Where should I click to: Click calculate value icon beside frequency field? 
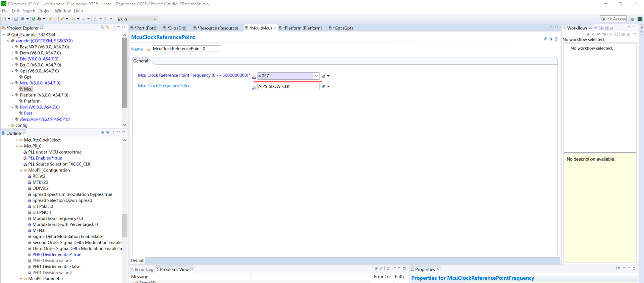[x=323, y=76]
